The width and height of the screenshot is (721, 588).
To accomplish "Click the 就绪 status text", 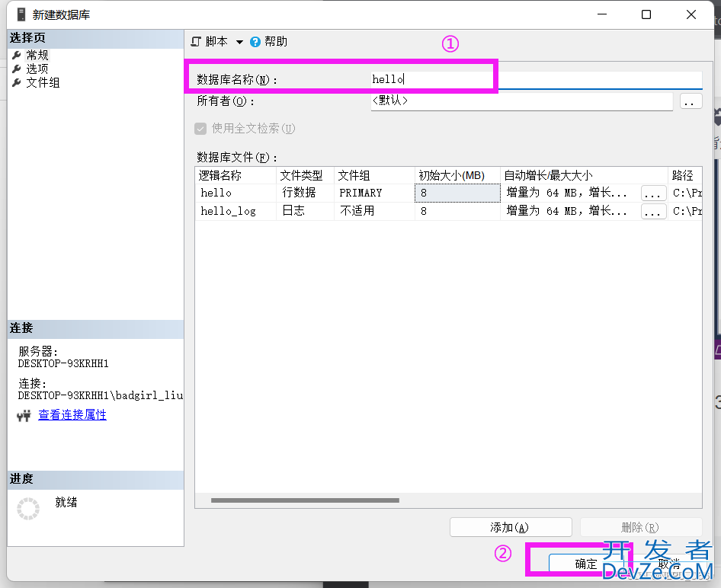I will click(x=66, y=502).
